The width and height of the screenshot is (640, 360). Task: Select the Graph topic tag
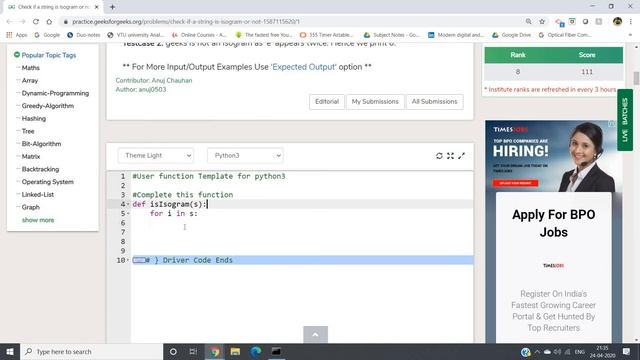coord(31,207)
